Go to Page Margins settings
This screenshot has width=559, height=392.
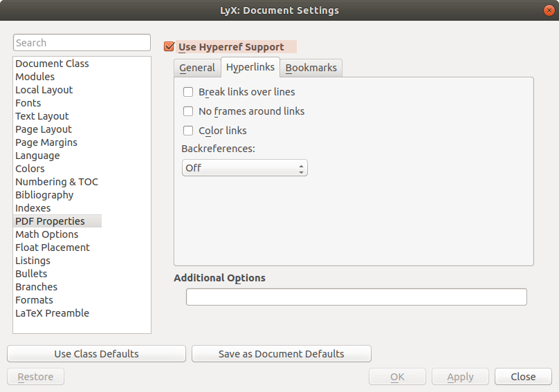pos(46,142)
